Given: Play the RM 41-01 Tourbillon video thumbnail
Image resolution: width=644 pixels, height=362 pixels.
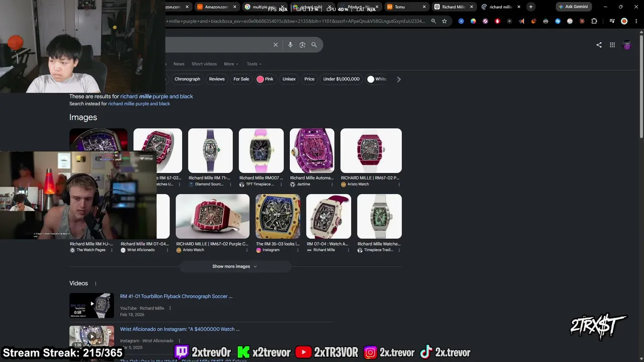Looking at the screenshot, I should [x=92, y=305].
